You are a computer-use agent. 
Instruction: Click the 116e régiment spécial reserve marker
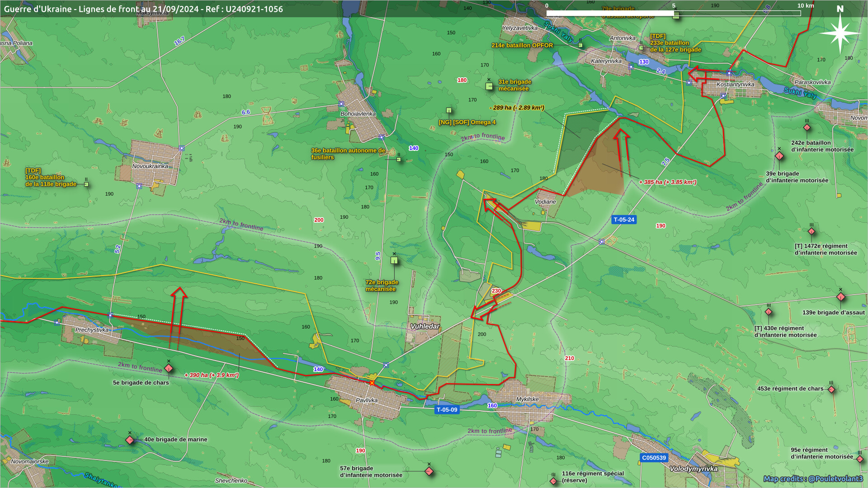point(553,481)
